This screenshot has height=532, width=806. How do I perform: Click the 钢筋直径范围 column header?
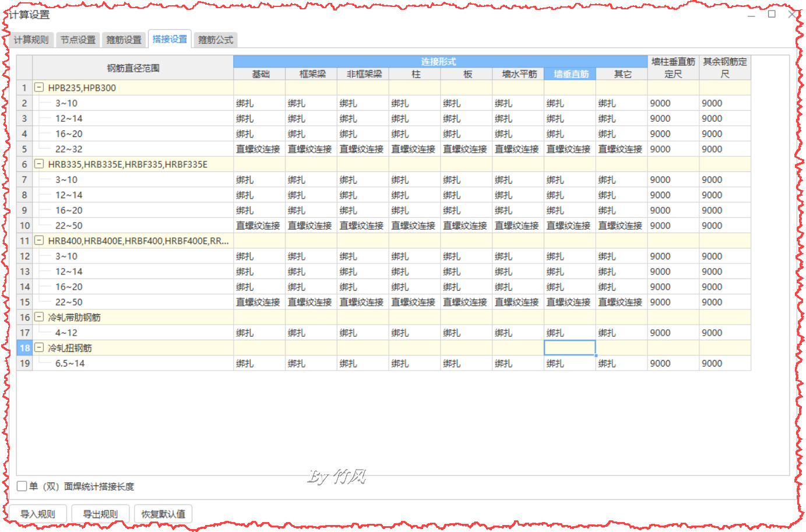133,68
